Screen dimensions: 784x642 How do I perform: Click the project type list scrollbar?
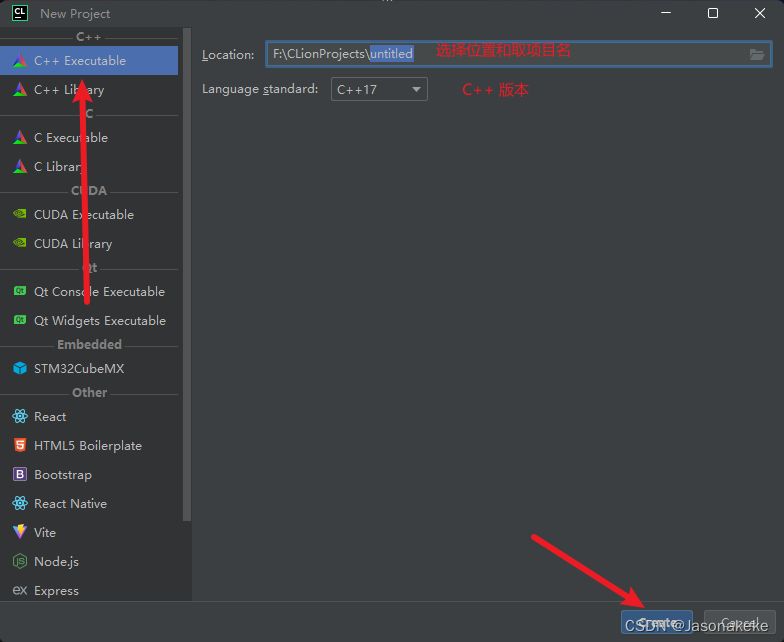tap(187, 274)
